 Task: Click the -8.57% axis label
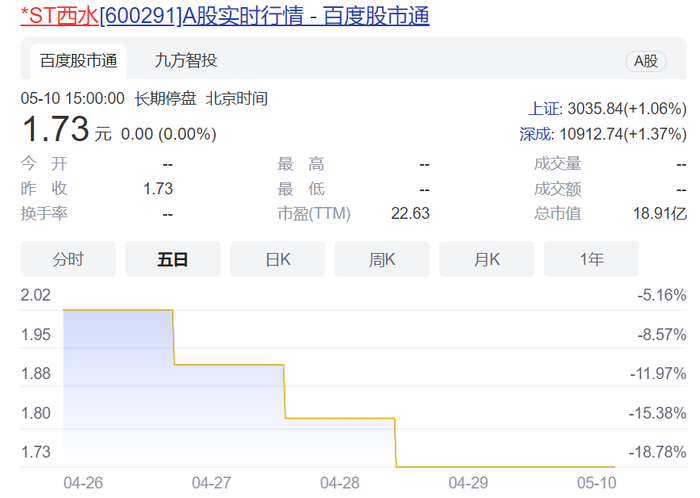coord(662,335)
